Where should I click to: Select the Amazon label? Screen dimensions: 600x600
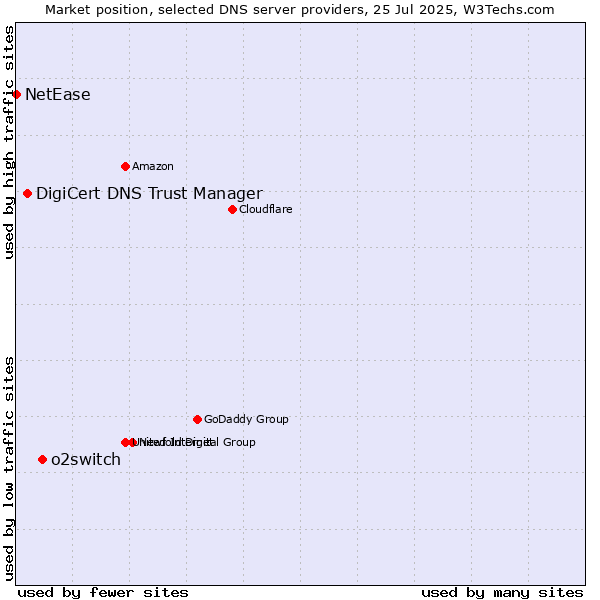(153, 166)
